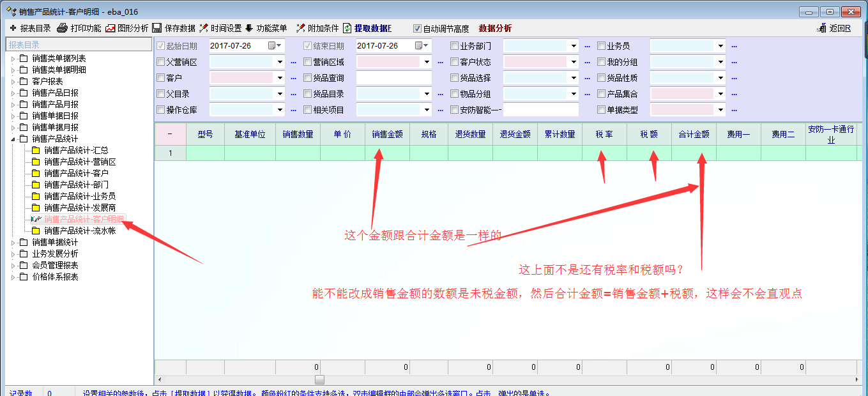868x396 pixels.
Task: Open 时间设置 toolbar icon
Action: (x=204, y=28)
